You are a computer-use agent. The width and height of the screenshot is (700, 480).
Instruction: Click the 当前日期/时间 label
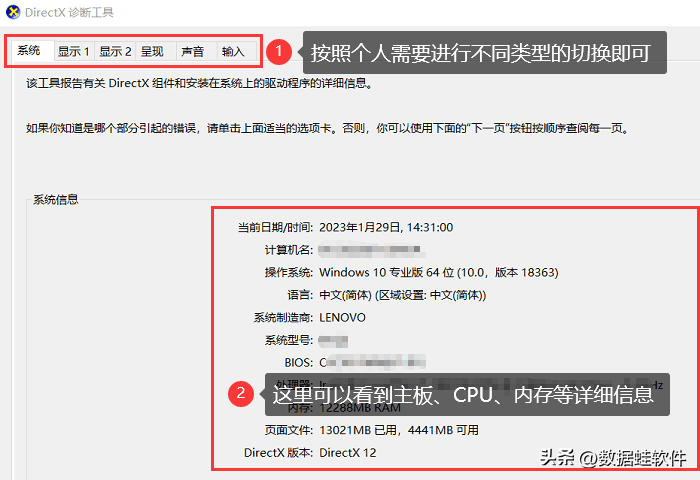pos(275,227)
